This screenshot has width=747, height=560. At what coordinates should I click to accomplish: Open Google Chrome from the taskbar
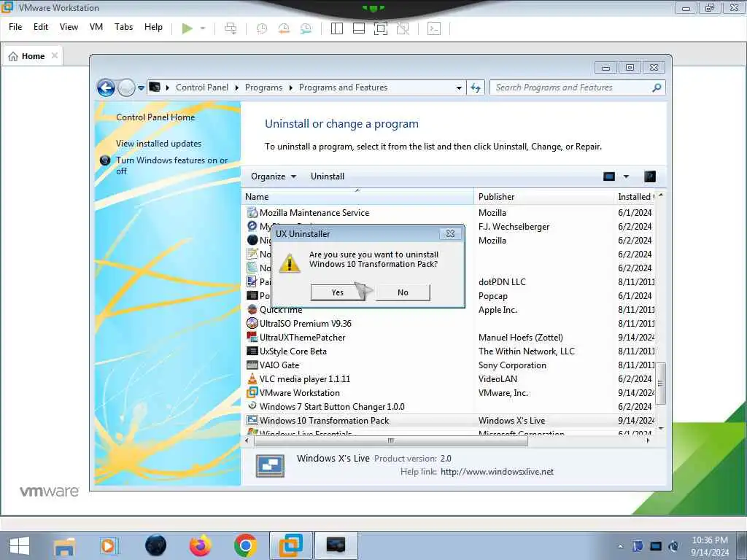245,545
